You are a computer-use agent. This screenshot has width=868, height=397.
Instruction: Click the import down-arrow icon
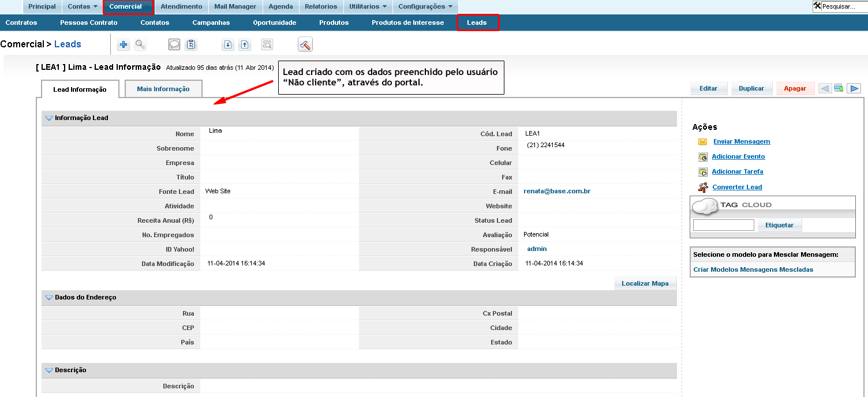[228, 44]
